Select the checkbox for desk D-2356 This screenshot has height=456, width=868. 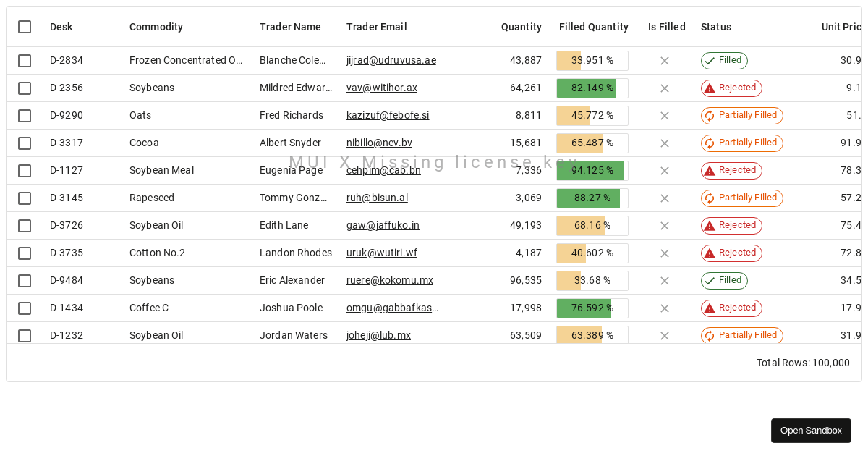(25, 88)
